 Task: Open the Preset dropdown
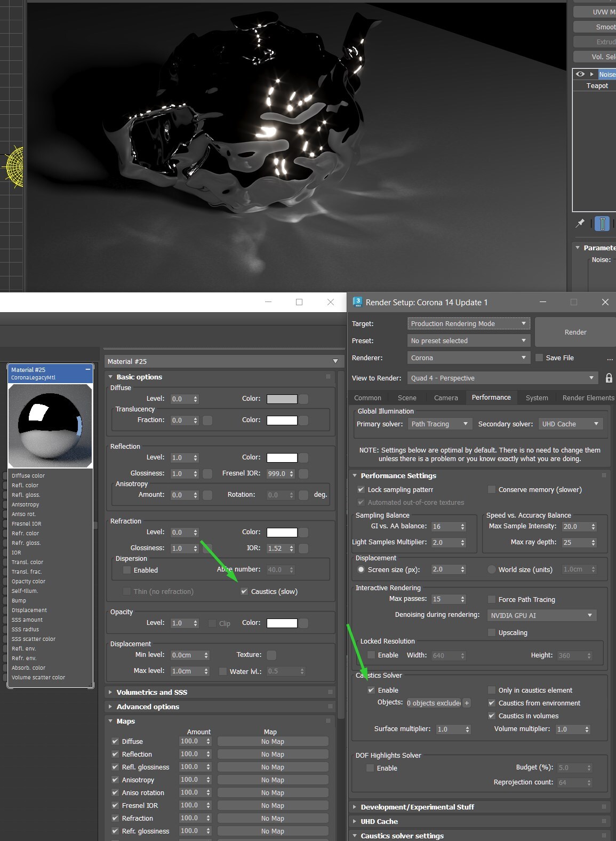click(x=468, y=340)
